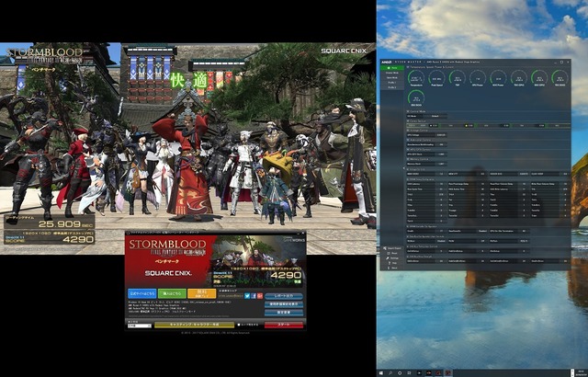
Task: Select the Home tab in Ryzen Master
Action: [392, 68]
